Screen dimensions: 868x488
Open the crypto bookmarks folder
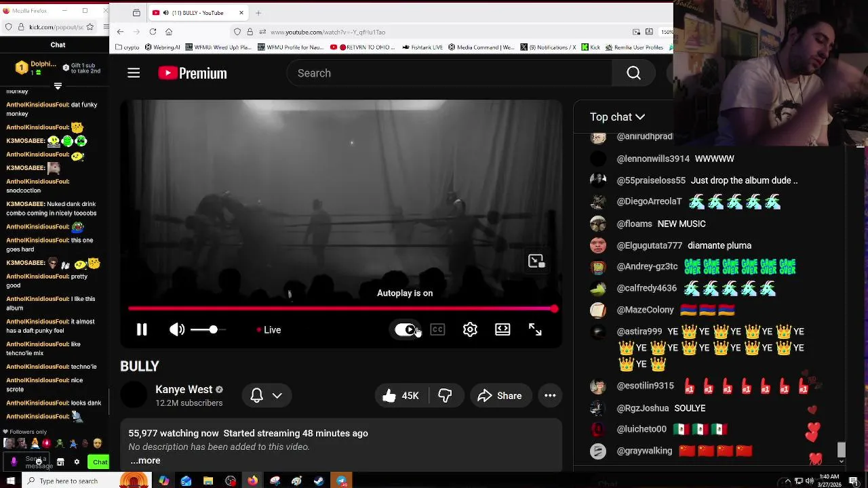coord(128,47)
